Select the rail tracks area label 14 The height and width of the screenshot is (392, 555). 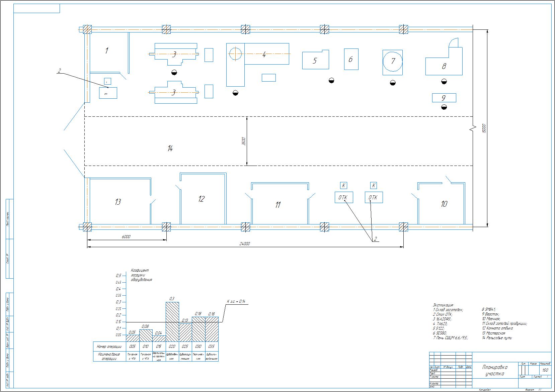(170, 149)
